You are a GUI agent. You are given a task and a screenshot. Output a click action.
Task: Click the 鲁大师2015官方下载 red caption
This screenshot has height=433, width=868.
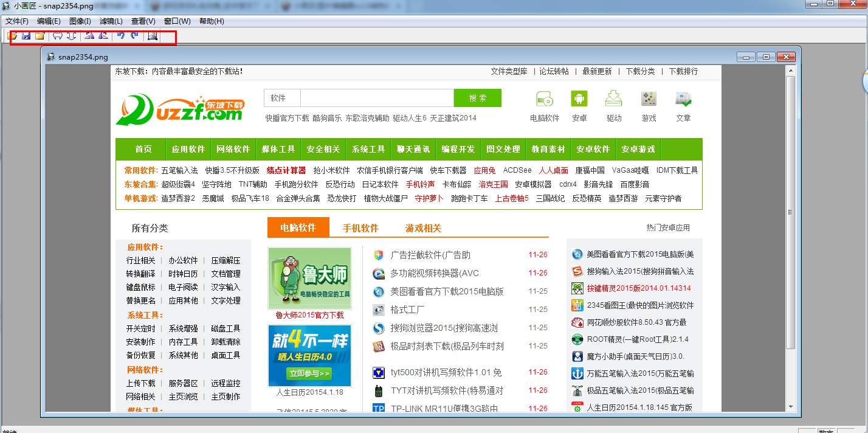click(309, 315)
